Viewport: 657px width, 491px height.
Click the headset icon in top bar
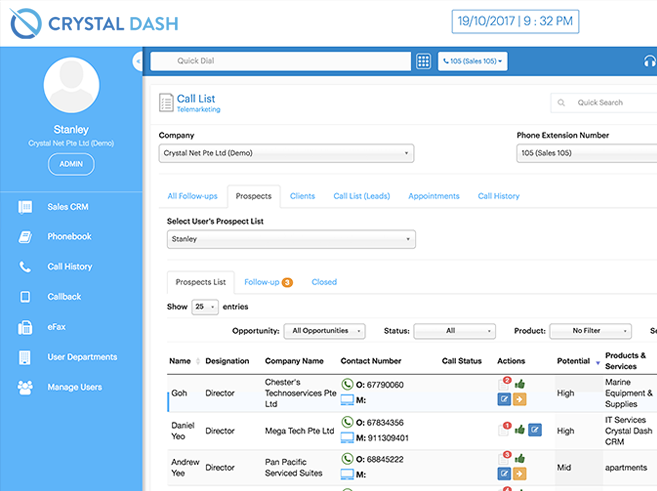coord(649,61)
